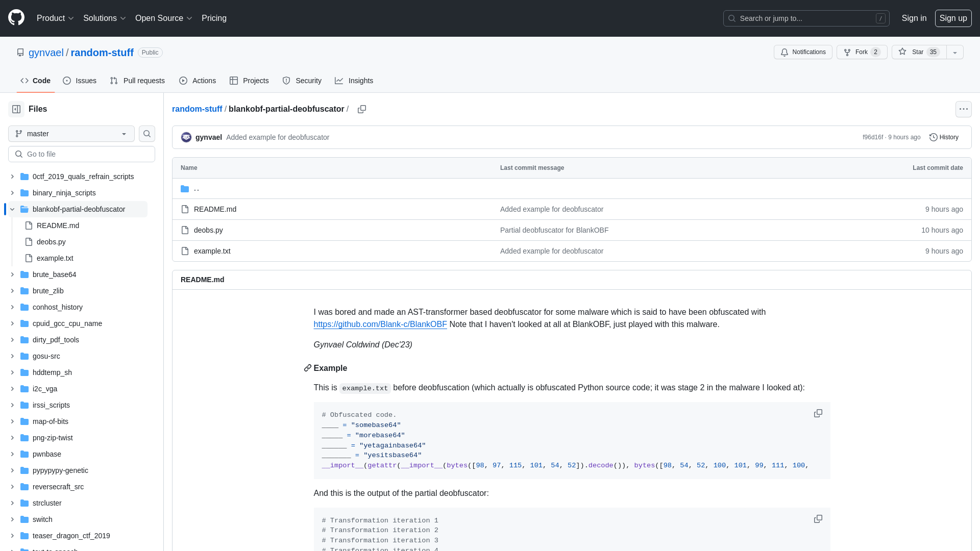Click the README.md file icon in table
The width and height of the screenshot is (980, 551).
click(185, 209)
